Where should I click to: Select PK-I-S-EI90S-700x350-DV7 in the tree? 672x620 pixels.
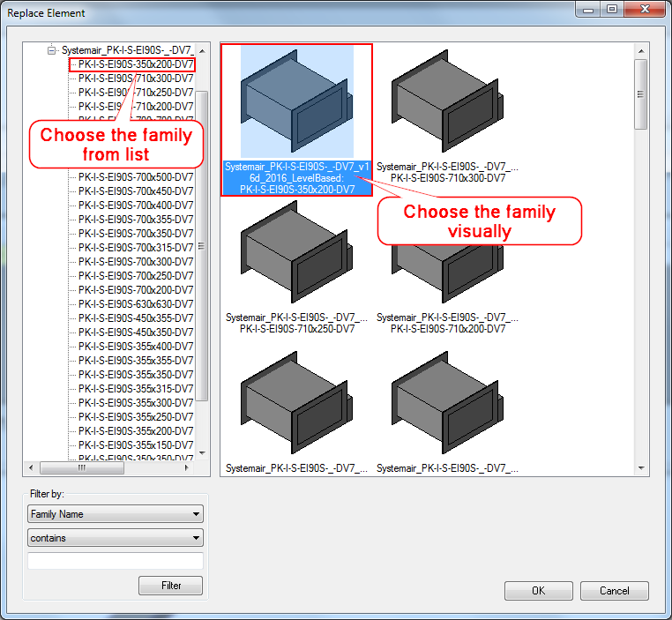coord(136,234)
